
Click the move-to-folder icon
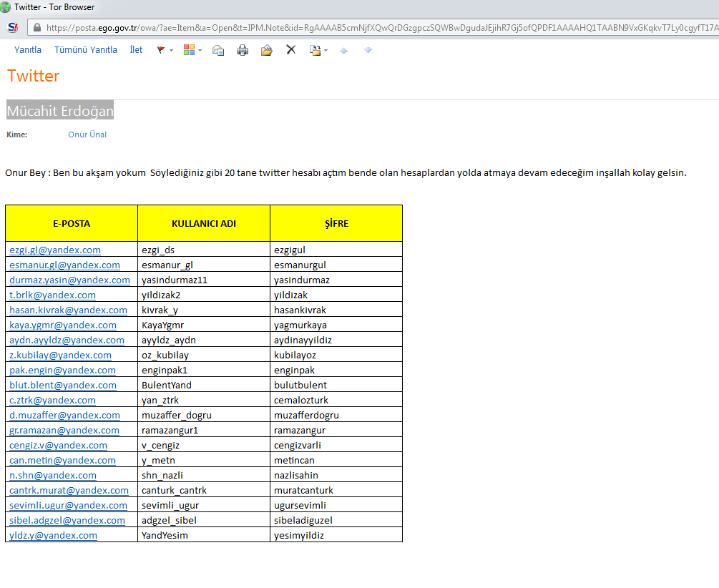(x=266, y=50)
